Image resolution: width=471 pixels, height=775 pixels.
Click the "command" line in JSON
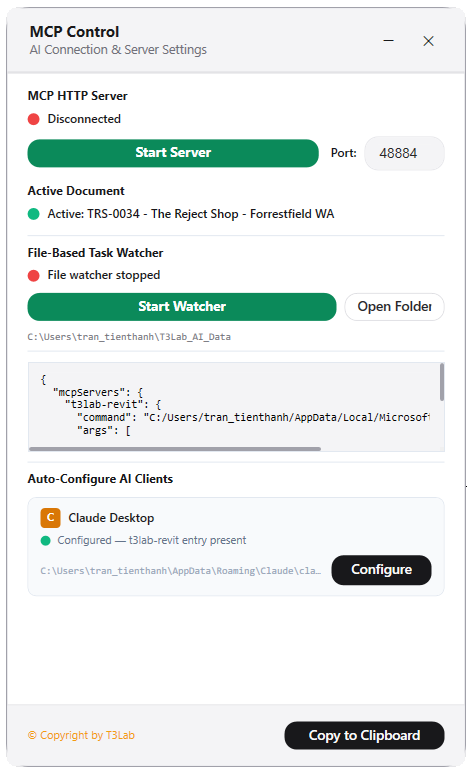click(x=253, y=418)
